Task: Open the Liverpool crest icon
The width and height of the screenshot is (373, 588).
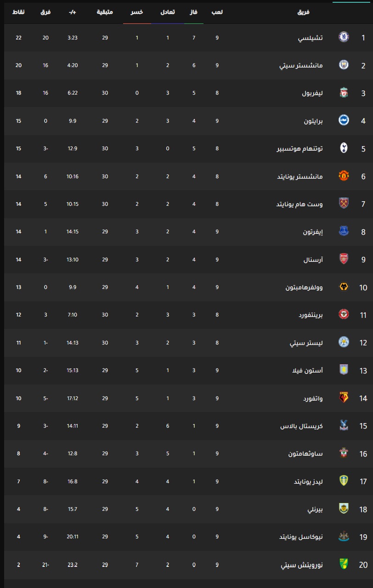Action: coord(344,93)
